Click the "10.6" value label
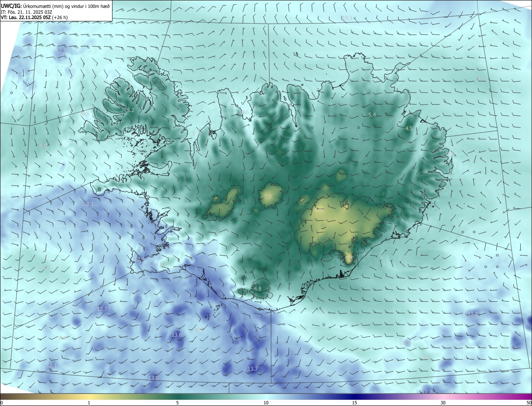The width and height of the screenshot is (532, 406). 244,112
